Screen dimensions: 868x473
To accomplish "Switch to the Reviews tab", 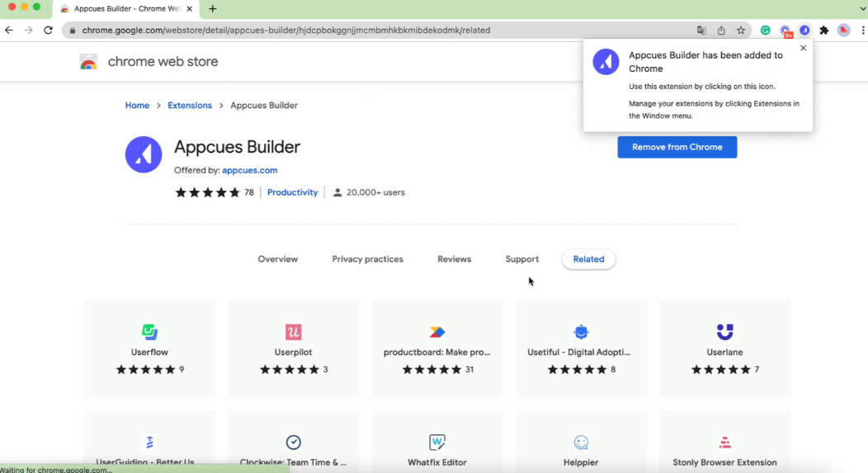I will [454, 259].
